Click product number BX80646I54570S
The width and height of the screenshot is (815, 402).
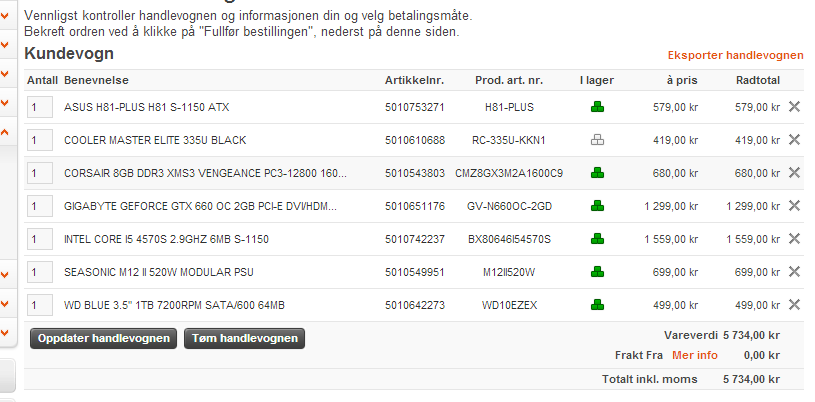coord(509,239)
